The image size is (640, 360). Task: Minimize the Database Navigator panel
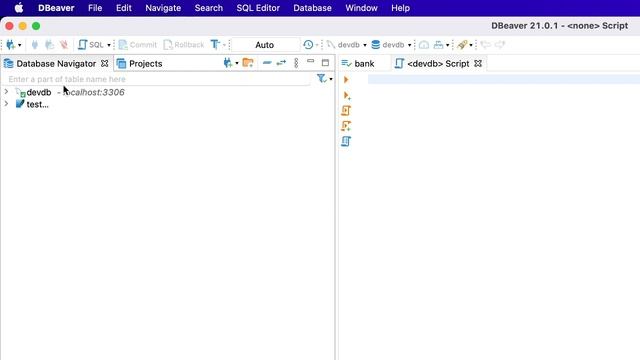(x=311, y=62)
